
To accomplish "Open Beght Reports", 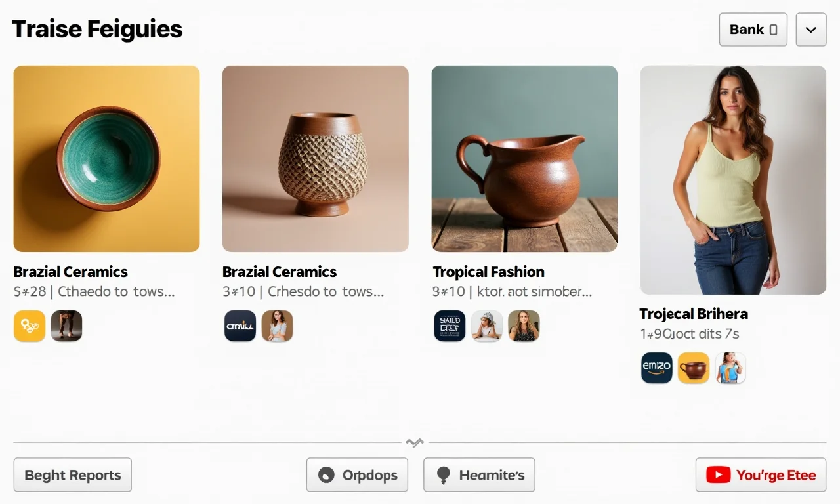I will click(72, 474).
